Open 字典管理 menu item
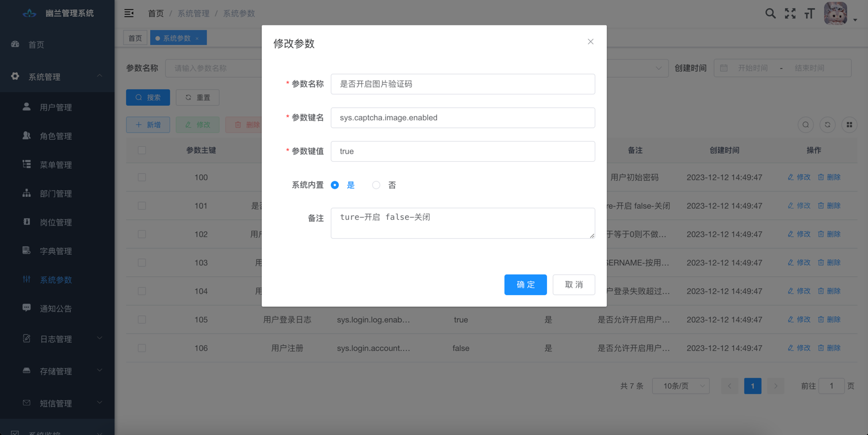Screen dimensions: 868x435 [57, 251]
